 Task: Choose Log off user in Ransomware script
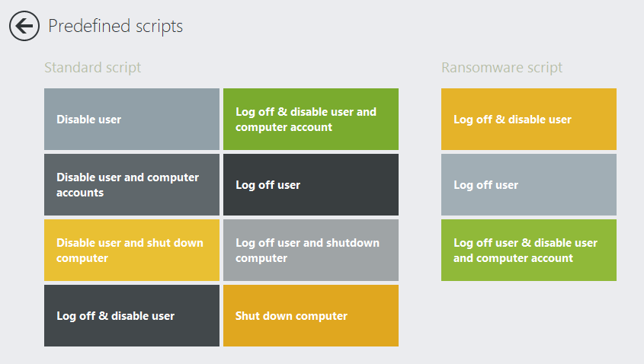click(x=528, y=185)
